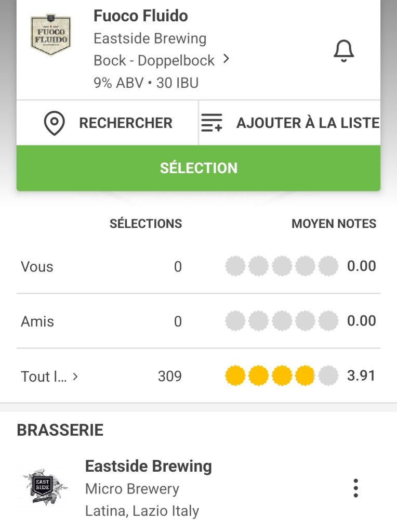397x532 pixels.
Task: Expand the Bock - Doppelbock style chevron
Action: (x=226, y=60)
